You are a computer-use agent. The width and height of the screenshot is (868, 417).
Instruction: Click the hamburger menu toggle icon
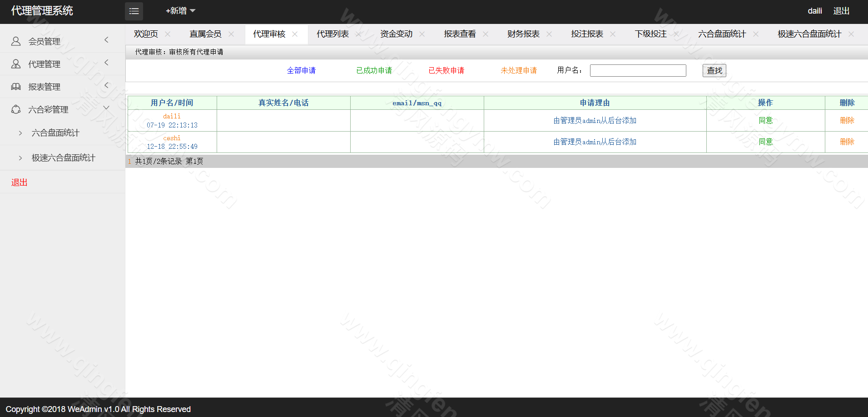tap(134, 11)
